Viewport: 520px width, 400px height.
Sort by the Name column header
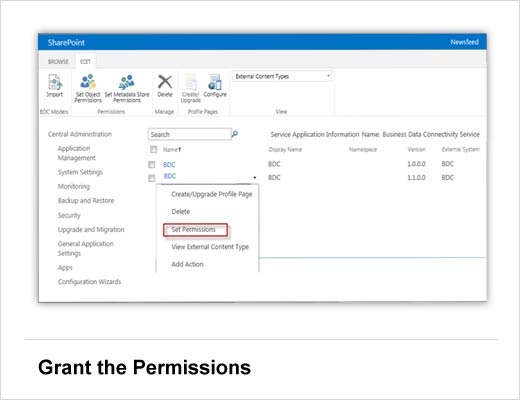point(172,150)
